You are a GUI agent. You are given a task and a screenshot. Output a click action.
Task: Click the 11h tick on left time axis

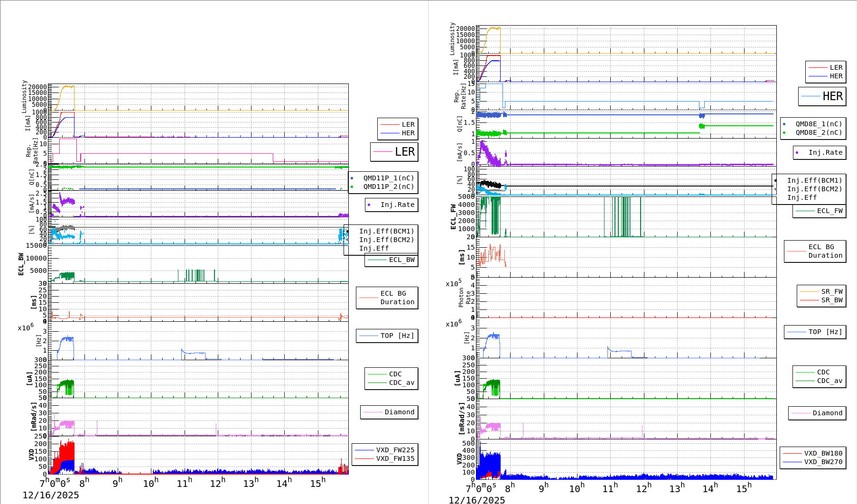click(x=184, y=483)
